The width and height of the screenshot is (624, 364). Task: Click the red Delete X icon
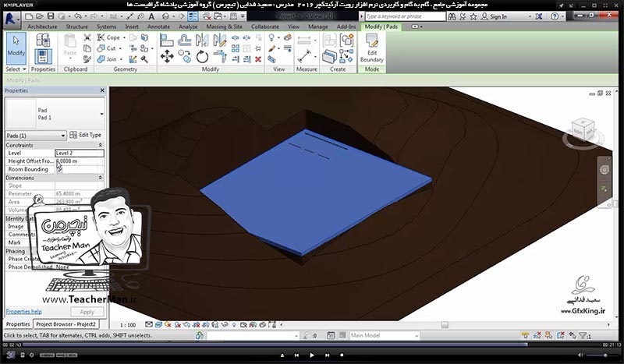click(x=258, y=59)
